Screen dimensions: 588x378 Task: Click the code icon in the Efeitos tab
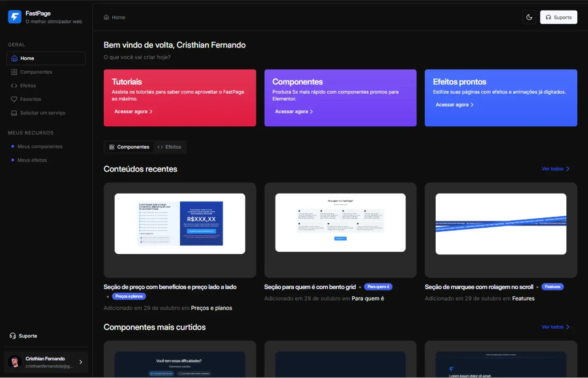coord(160,147)
